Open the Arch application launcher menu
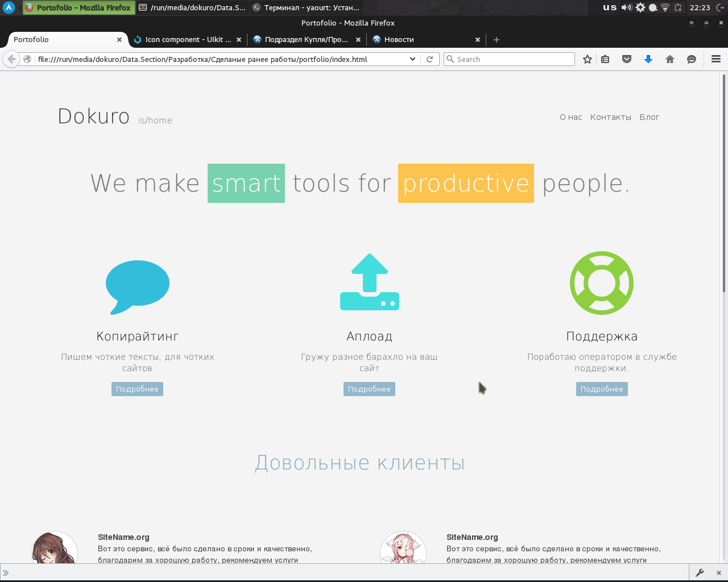 coord(9,7)
